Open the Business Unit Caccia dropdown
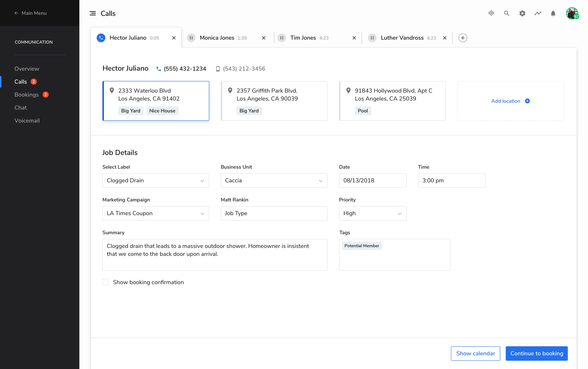This screenshot has height=369, width=588. pos(274,181)
